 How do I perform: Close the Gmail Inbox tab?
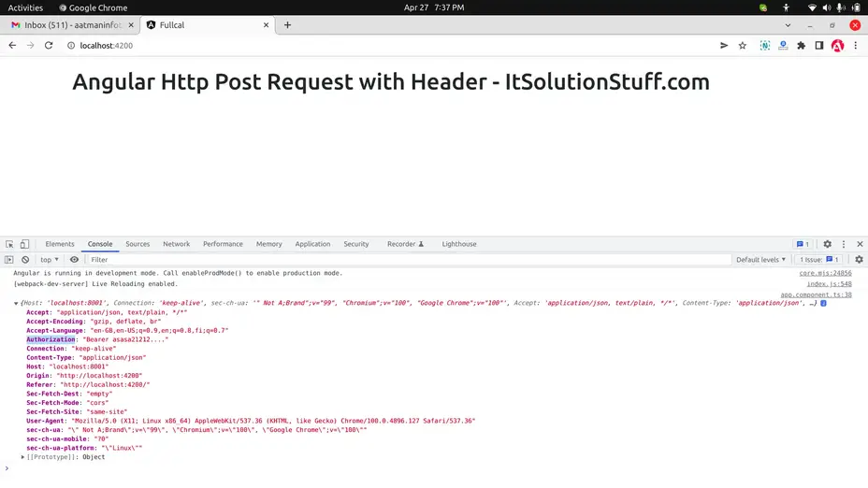tap(131, 25)
